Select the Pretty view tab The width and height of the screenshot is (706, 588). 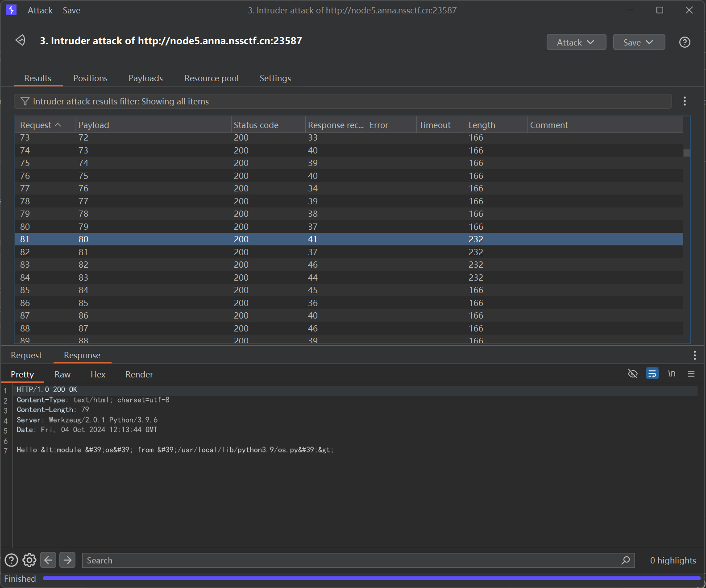(22, 374)
